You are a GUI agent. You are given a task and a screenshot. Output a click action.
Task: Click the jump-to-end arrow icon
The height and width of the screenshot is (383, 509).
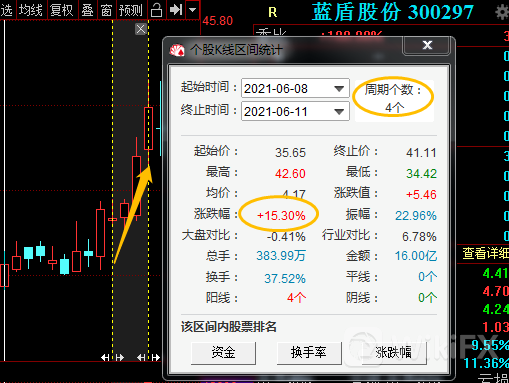(176, 10)
